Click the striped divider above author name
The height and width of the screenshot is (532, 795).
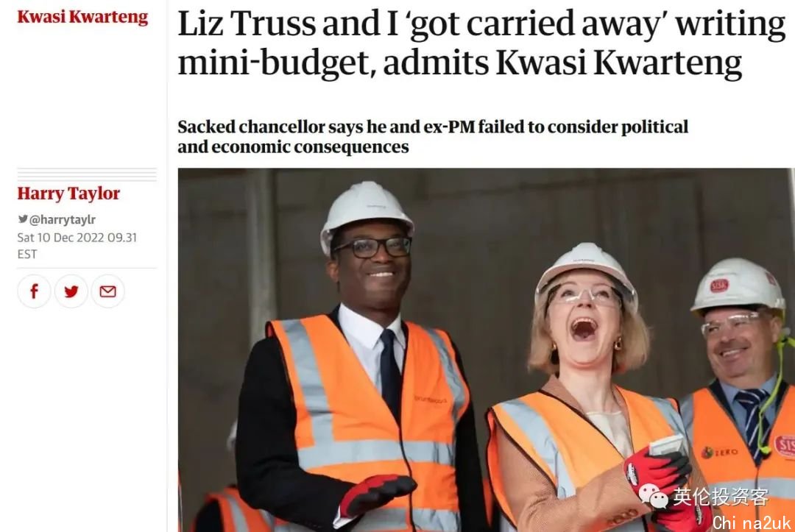[87, 175]
